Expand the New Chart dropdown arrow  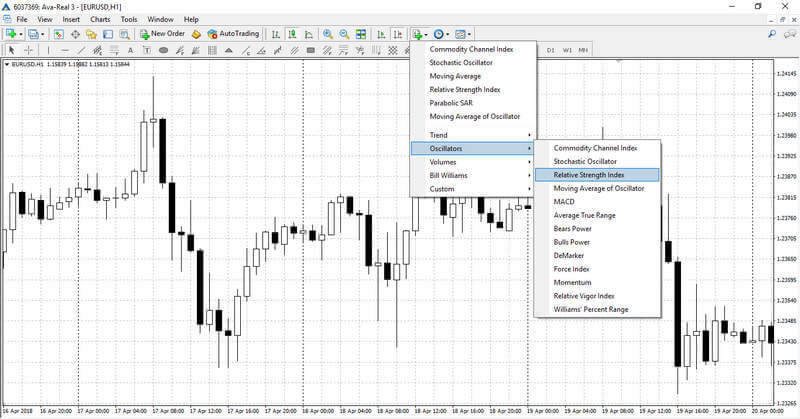click(x=21, y=35)
